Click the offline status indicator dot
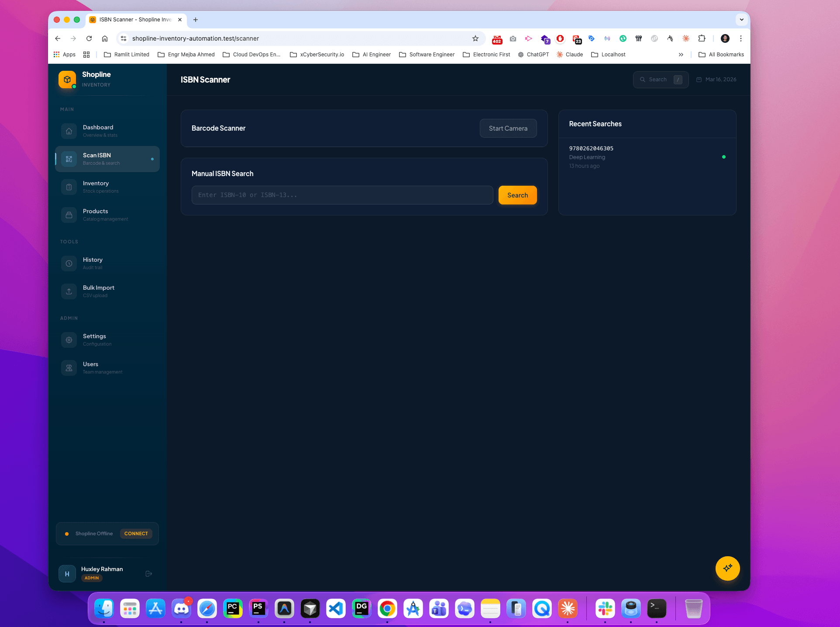Viewport: 840px width, 627px height. pyautogui.click(x=67, y=533)
